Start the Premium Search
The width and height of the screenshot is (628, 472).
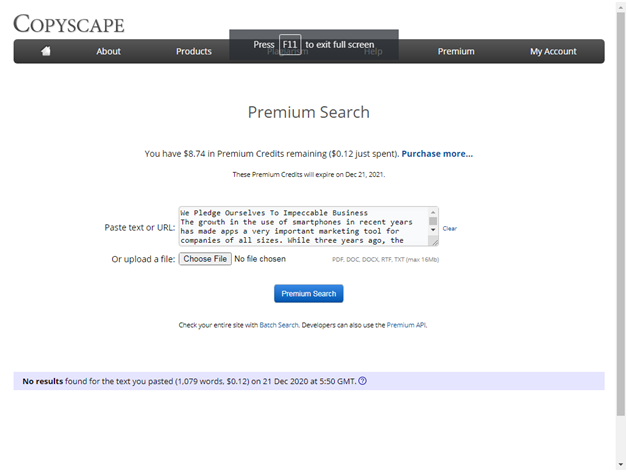coord(308,294)
